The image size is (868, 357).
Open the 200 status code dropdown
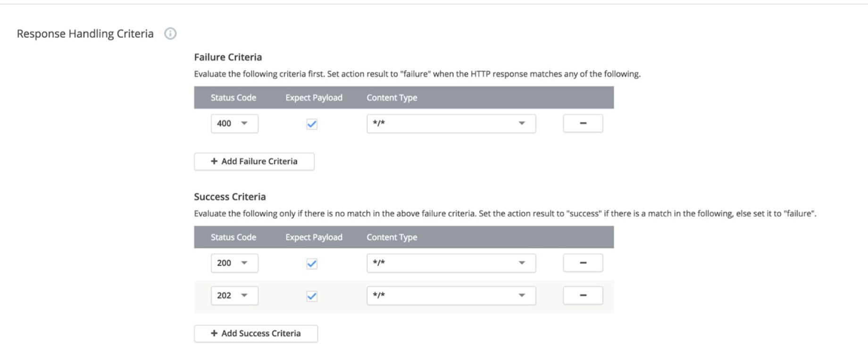234,263
